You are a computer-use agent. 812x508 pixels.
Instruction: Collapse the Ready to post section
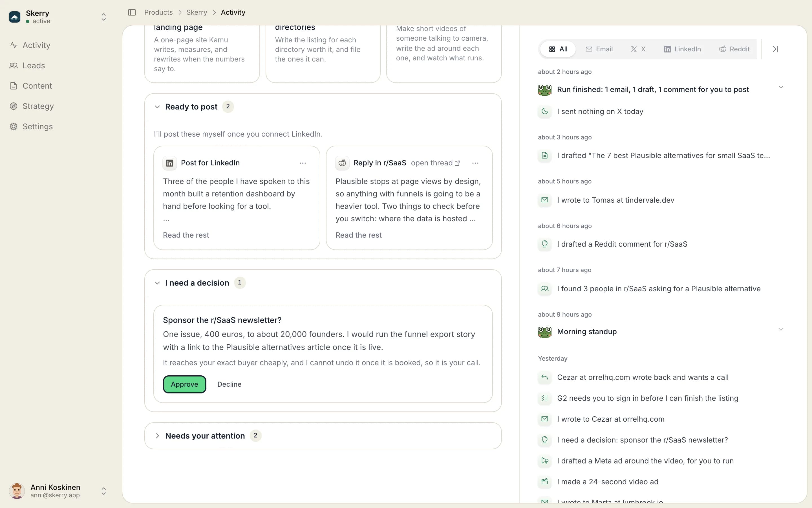click(x=157, y=107)
